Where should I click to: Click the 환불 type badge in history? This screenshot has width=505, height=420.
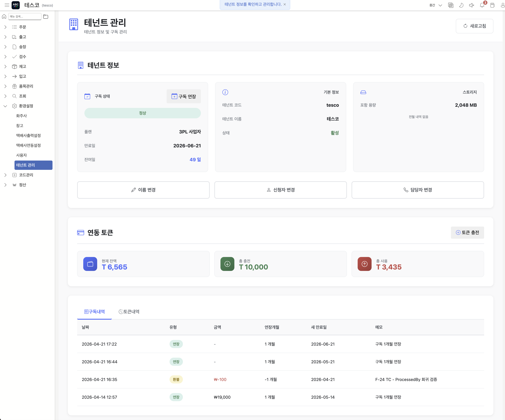(x=176, y=380)
